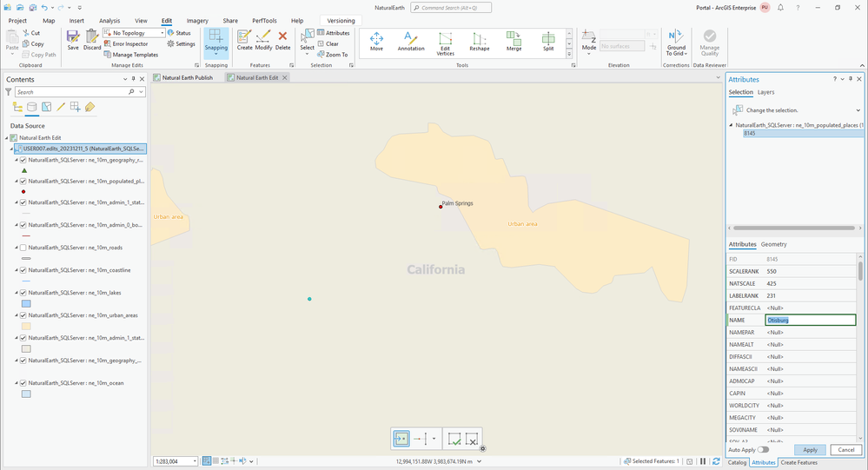Uncheck the ne_10m_admin_0_bo layer

pyautogui.click(x=23, y=225)
